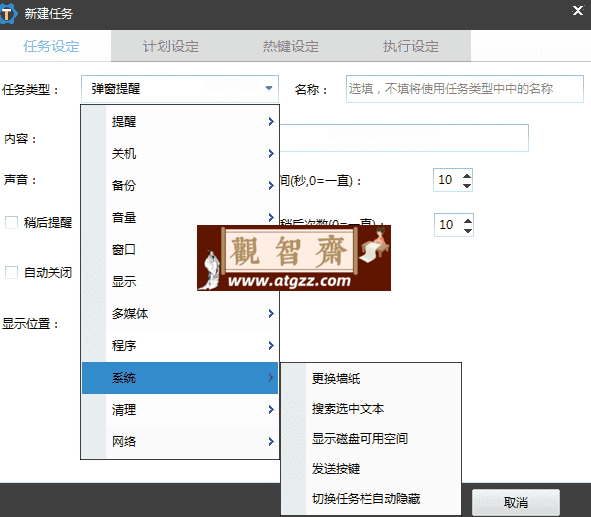The image size is (591, 517).
Task: Click the app logo icon in title bar
Action: [x=8, y=14]
